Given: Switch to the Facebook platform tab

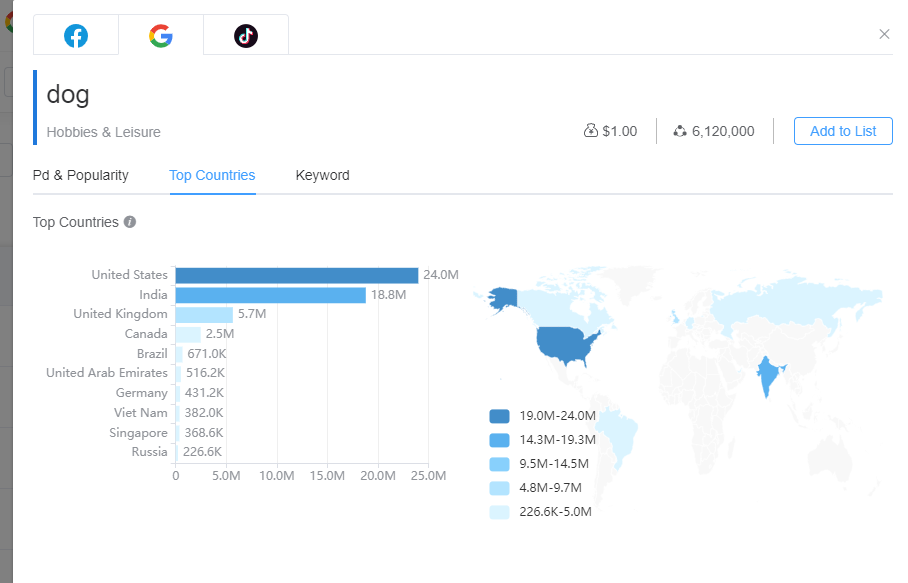Looking at the screenshot, I should (76, 35).
